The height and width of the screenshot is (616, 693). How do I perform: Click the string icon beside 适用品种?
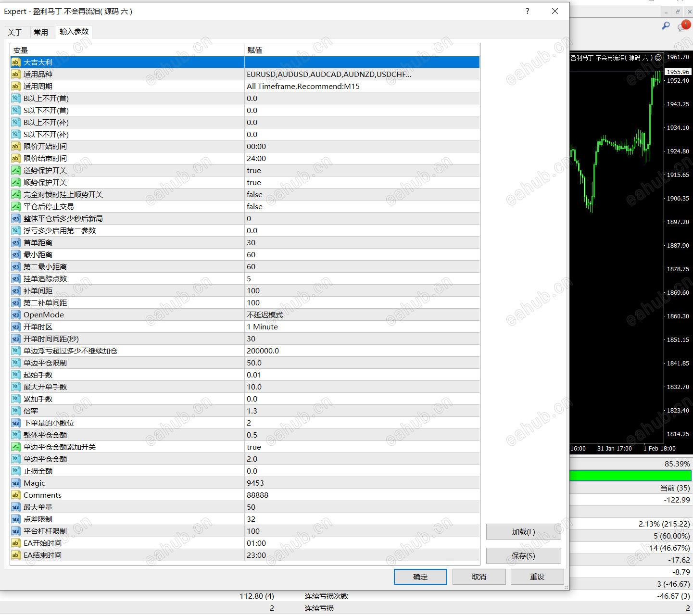coord(16,74)
